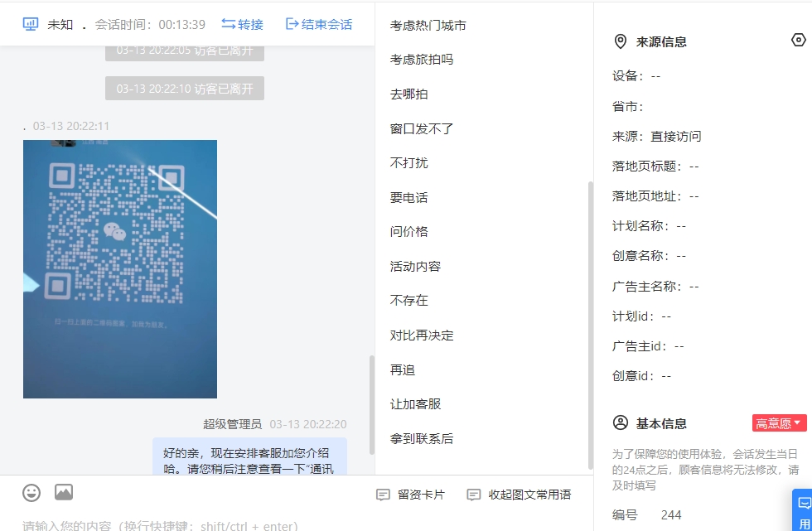The width and height of the screenshot is (812, 531).
Task: Click the 03-13 20:22:10 访客已离开 notice
Action: 185,89
